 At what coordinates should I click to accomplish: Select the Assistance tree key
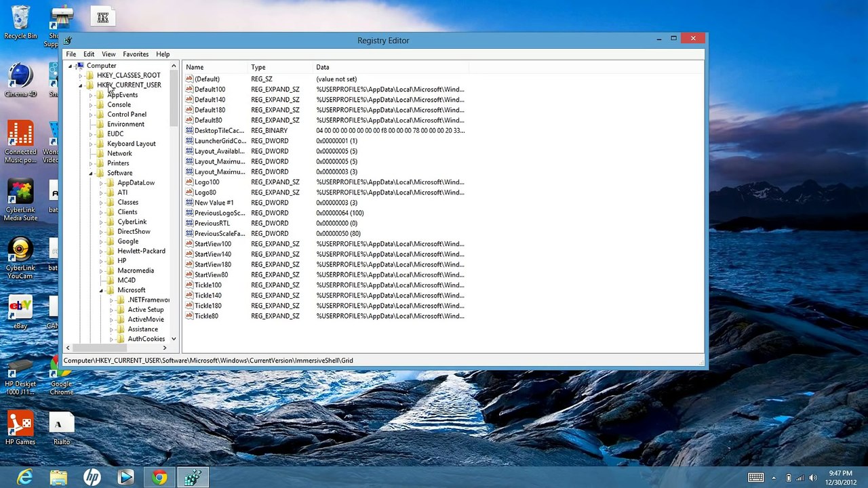[142, 329]
